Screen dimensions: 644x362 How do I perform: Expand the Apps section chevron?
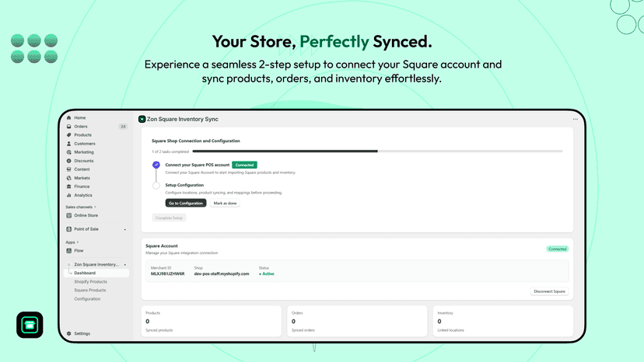(x=78, y=242)
